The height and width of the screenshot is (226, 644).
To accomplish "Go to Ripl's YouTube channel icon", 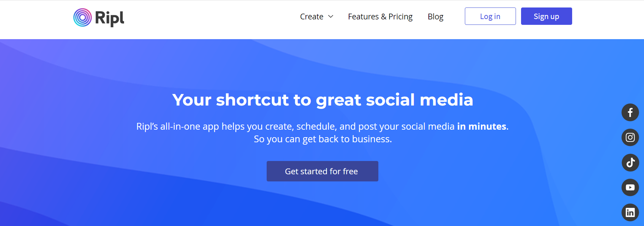I will click(x=630, y=188).
